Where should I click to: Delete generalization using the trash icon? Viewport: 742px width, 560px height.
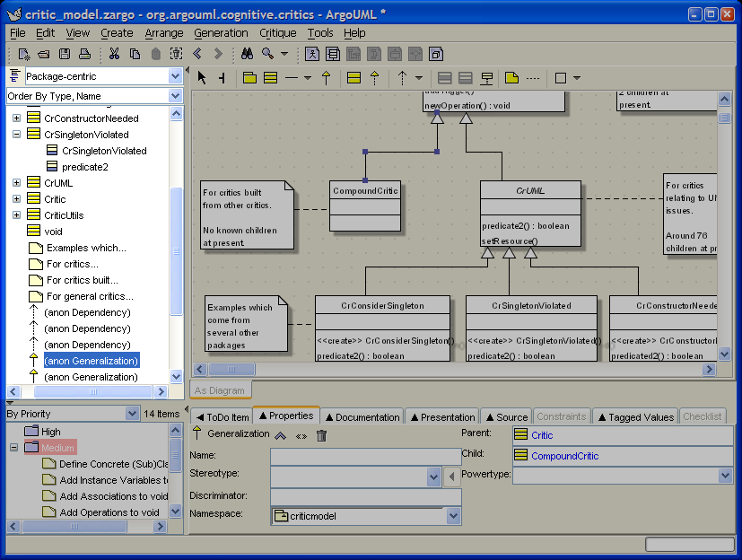[x=321, y=435]
